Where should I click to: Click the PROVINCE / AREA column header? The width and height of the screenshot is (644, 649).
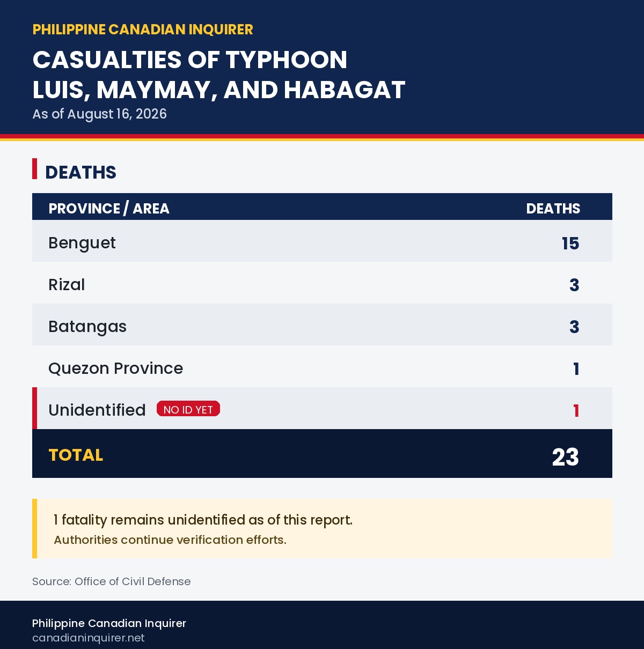pyautogui.click(x=109, y=208)
